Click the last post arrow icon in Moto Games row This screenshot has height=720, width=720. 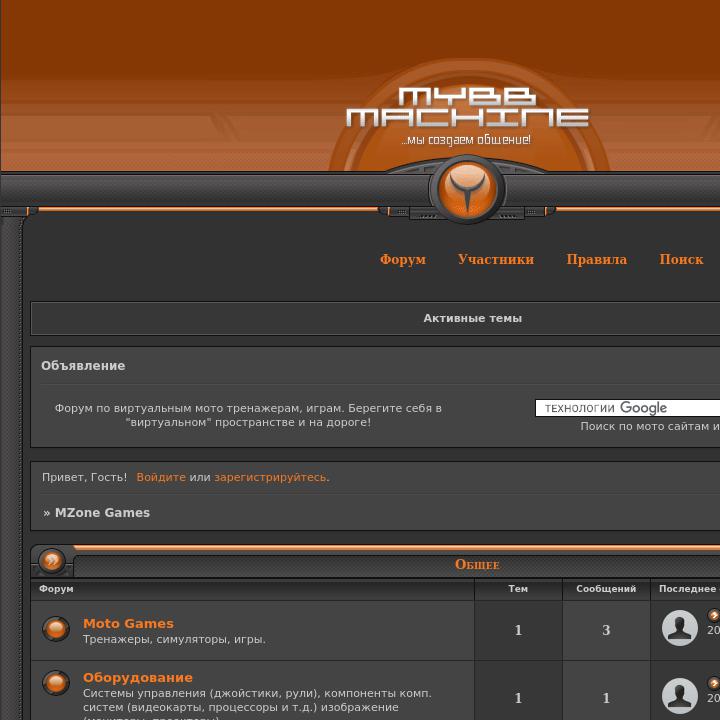(x=714, y=615)
